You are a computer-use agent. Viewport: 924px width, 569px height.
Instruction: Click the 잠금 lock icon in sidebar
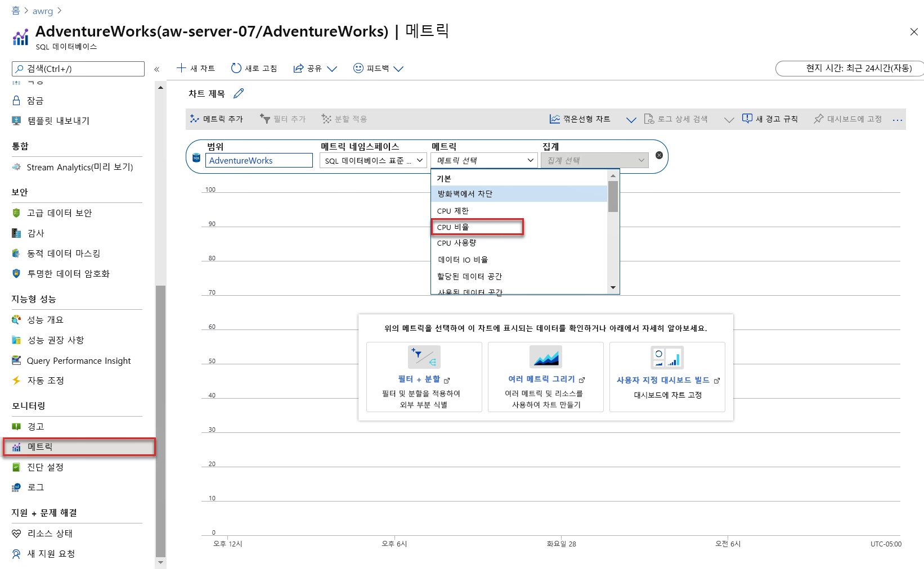click(16, 100)
